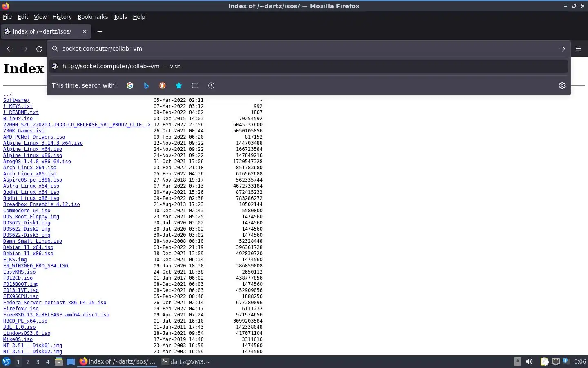
Task: Download AspireOS-pc-i386.iso
Action: [x=33, y=180]
